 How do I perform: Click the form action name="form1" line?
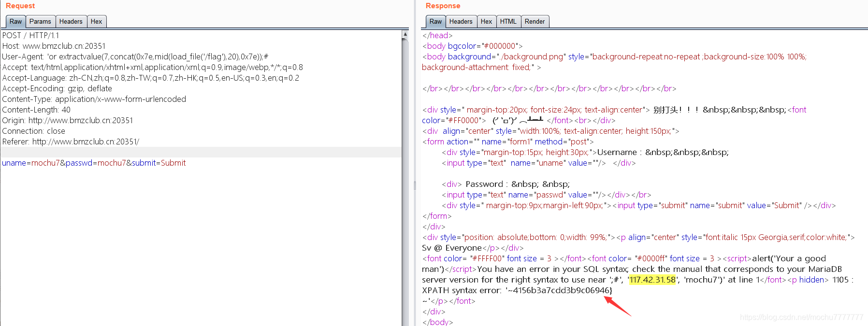coord(508,142)
